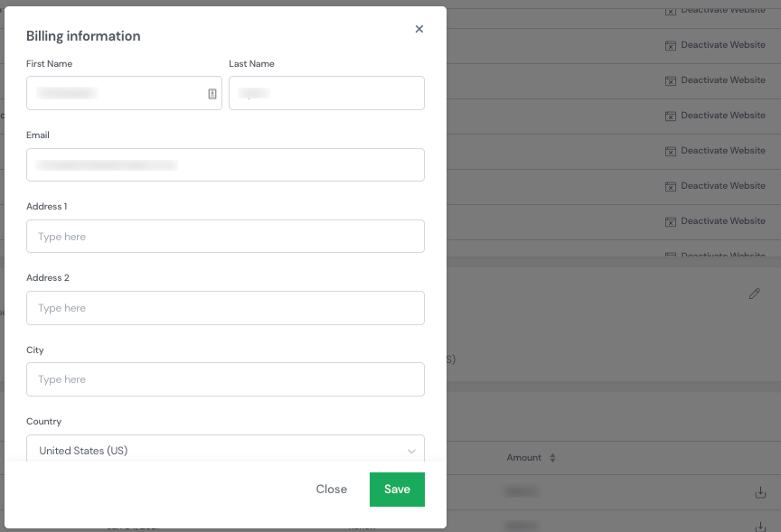The width and height of the screenshot is (781, 532).
Task: Sort by the Amount column arrows
Action: tap(552, 458)
